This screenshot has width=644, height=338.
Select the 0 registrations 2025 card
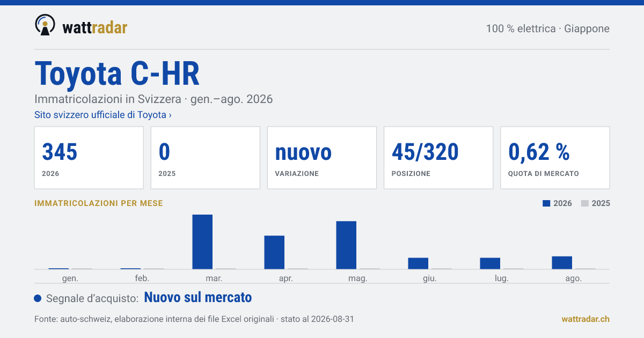point(206,158)
